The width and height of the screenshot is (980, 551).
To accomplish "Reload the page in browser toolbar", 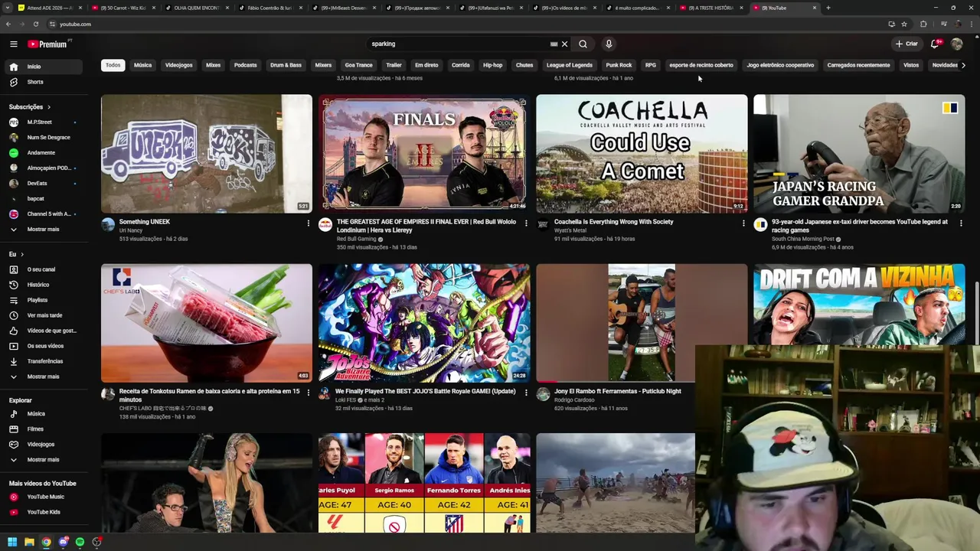I will click(x=35, y=24).
